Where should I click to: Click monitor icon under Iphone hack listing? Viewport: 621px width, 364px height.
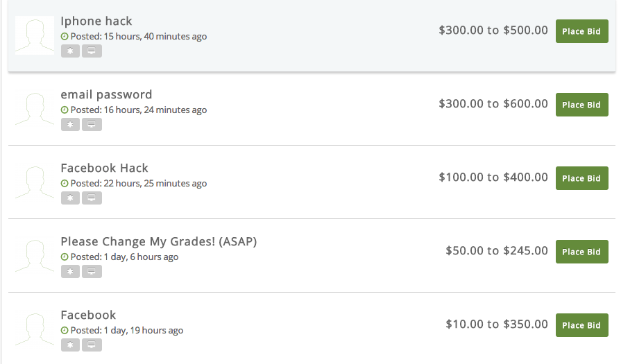click(92, 51)
